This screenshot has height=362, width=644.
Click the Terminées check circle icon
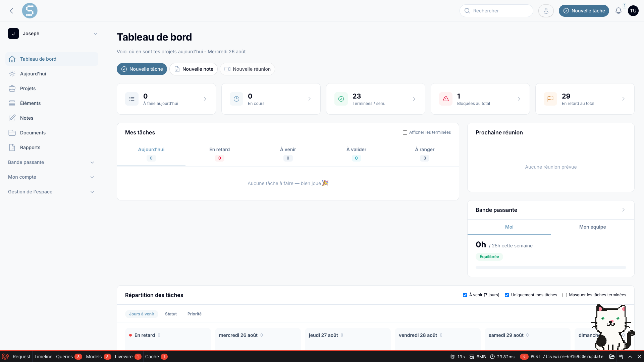tap(341, 99)
